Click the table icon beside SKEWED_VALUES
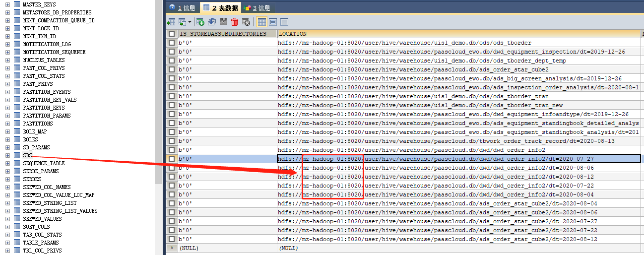Image resolution: width=644 pixels, height=255 pixels. point(16,219)
